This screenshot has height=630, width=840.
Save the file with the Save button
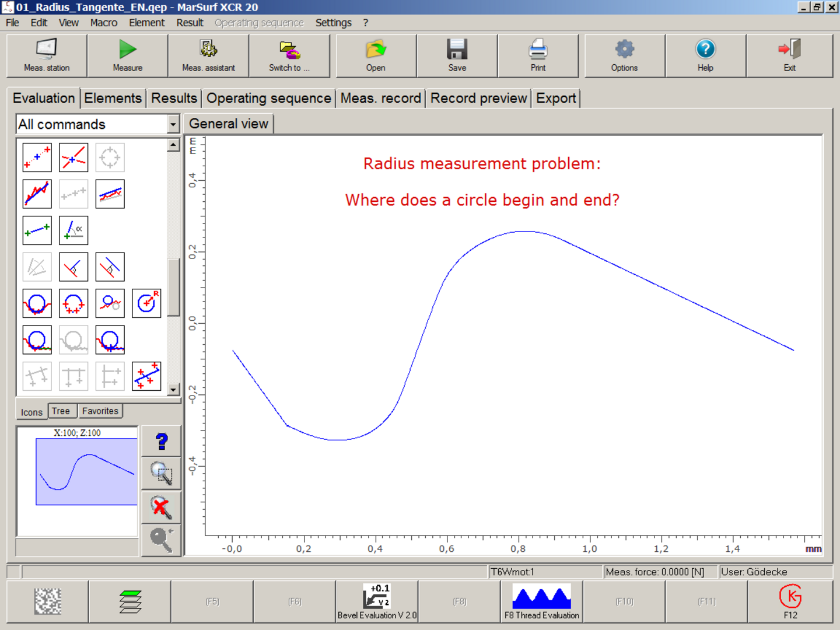click(457, 56)
